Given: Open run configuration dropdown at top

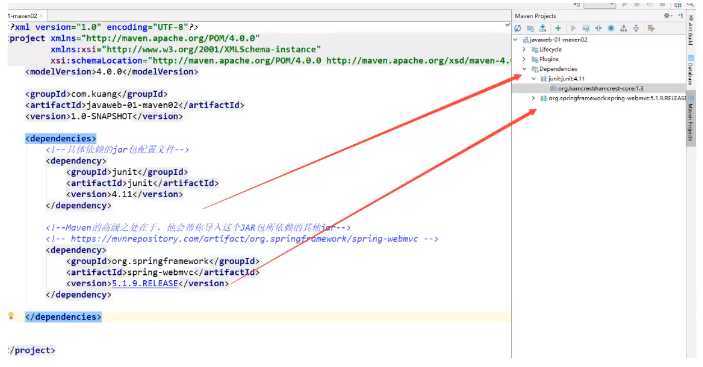Looking at the screenshot, I should click(x=599, y=5).
